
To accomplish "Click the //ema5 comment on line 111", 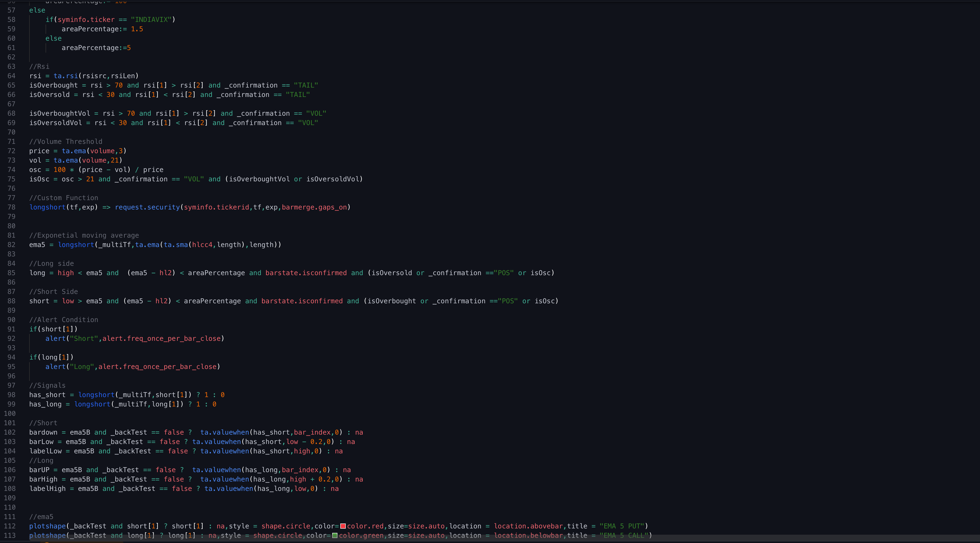I will (x=41, y=517).
